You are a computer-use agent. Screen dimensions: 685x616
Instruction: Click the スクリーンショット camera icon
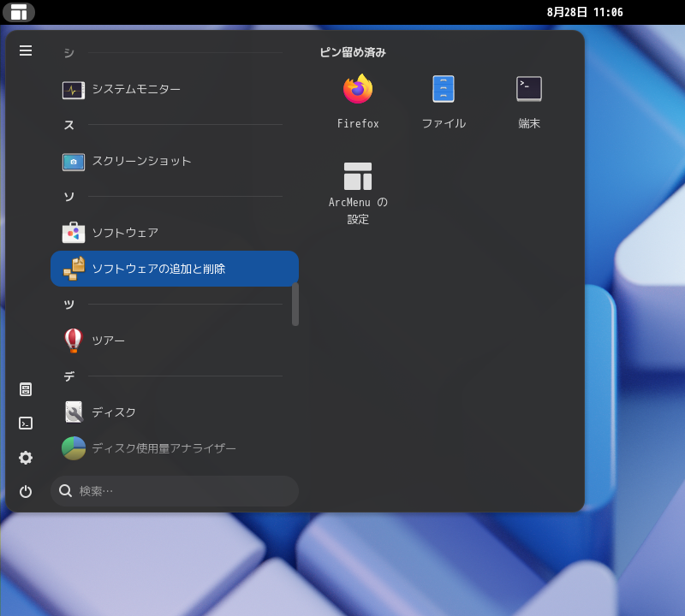[73, 161]
